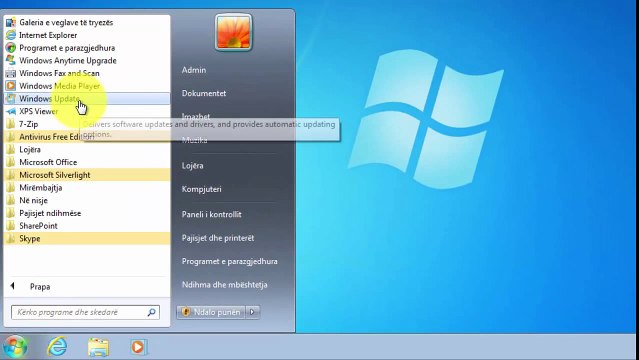The width and height of the screenshot is (639, 360).
Task: Select Windows Anytime Upgrade text
Action: pos(68,61)
